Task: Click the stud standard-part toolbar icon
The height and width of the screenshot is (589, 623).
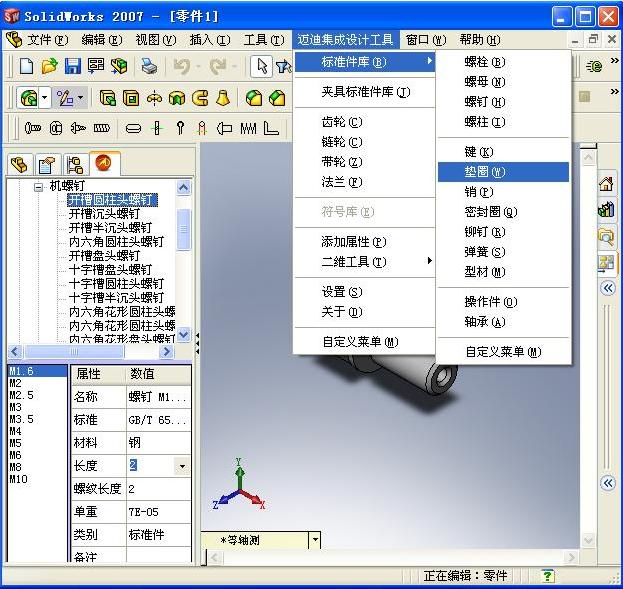Action: pyautogui.click(x=101, y=128)
